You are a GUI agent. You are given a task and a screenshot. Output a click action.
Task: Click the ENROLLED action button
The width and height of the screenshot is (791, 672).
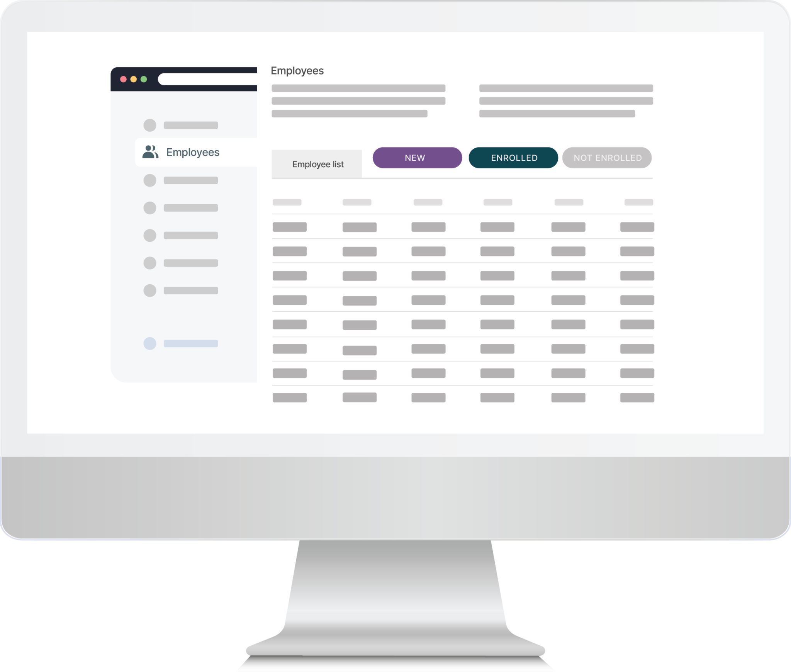[x=513, y=159]
